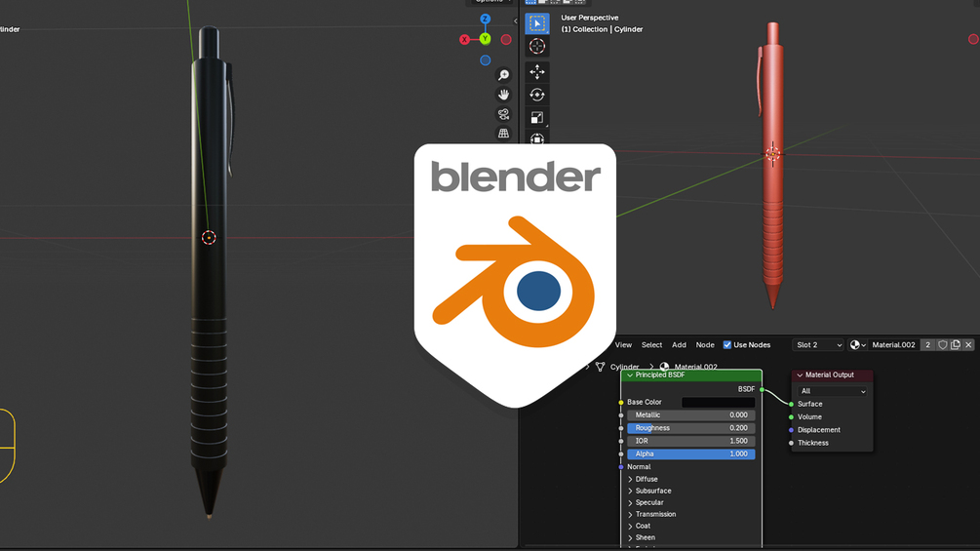Viewport: 980px width, 551px height.
Task: Open the View menu in node editor
Action: tap(623, 345)
